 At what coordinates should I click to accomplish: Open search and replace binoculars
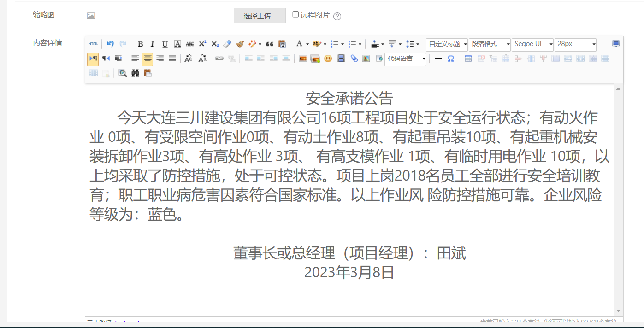click(x=135, y=73)
